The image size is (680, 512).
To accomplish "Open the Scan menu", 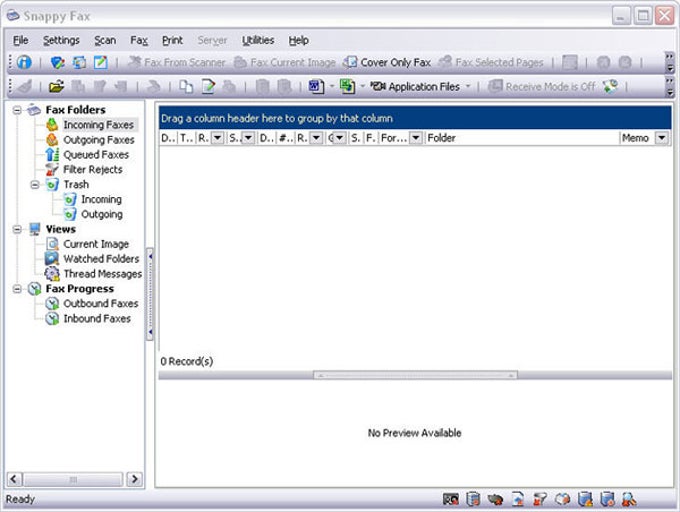I will coord(105,40).
